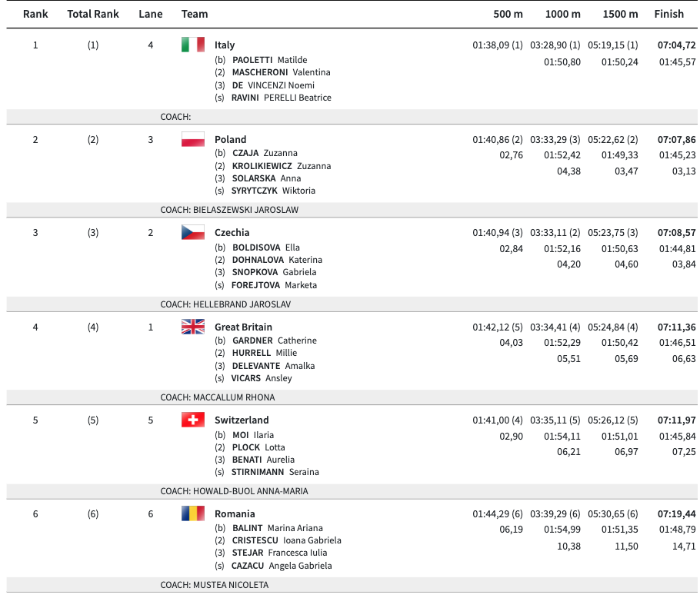Open the Italy team name
700x598 pixels.
[x=225, y=45]
